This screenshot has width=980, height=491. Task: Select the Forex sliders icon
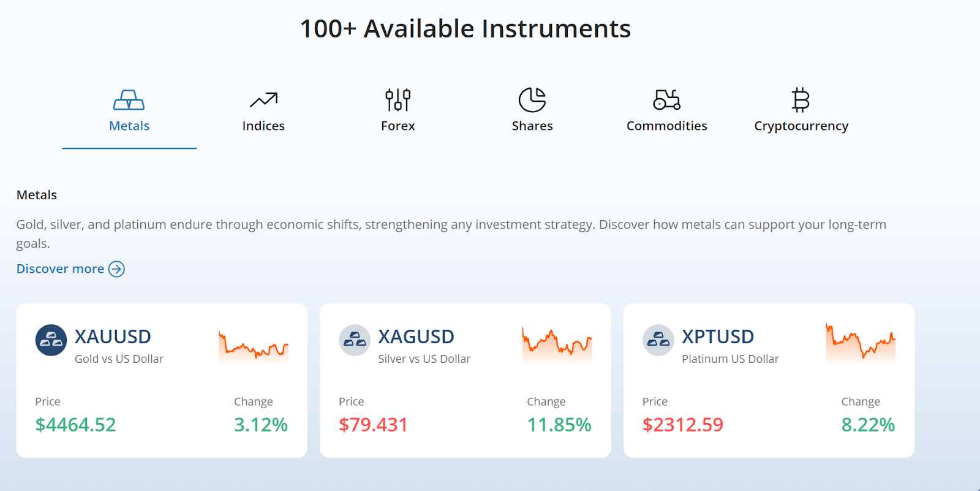[x=398, y=100]
